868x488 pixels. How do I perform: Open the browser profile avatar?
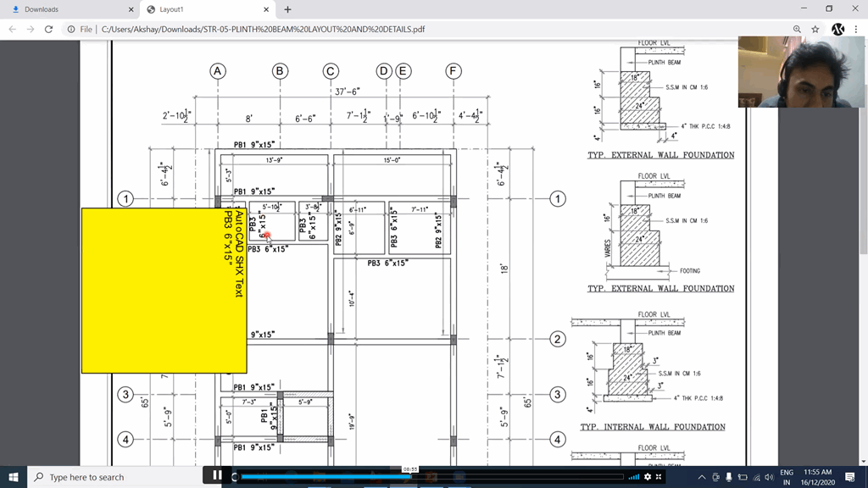point(838,30)
